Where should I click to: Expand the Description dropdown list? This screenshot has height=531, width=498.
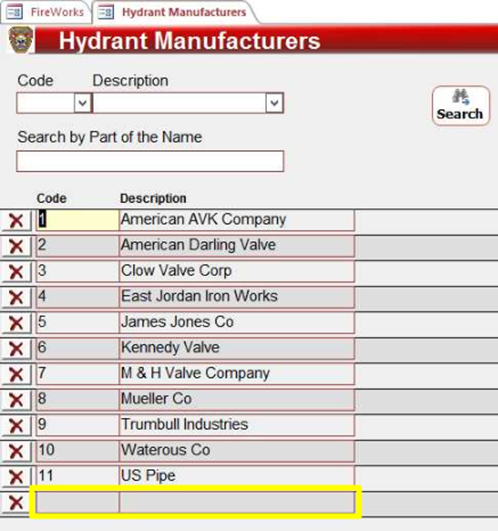click(x=274, y=103)
